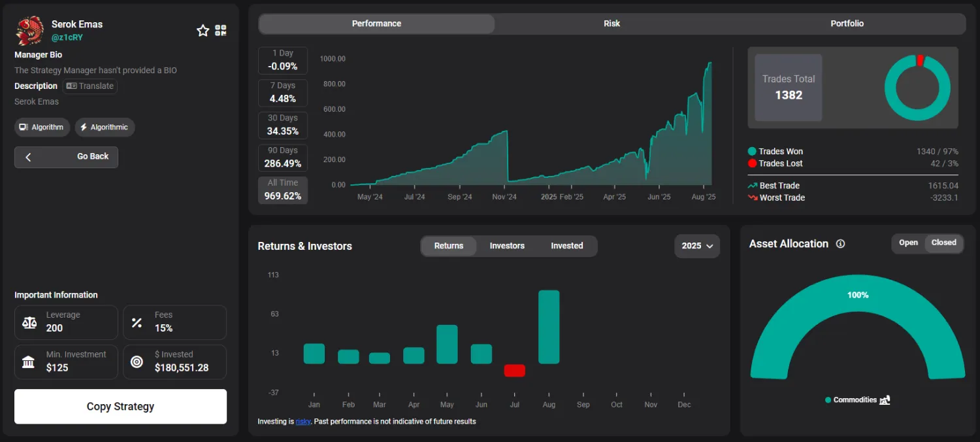
Task: Click the Serok Emas koi avatar
Action: click(x=29, y=30)
